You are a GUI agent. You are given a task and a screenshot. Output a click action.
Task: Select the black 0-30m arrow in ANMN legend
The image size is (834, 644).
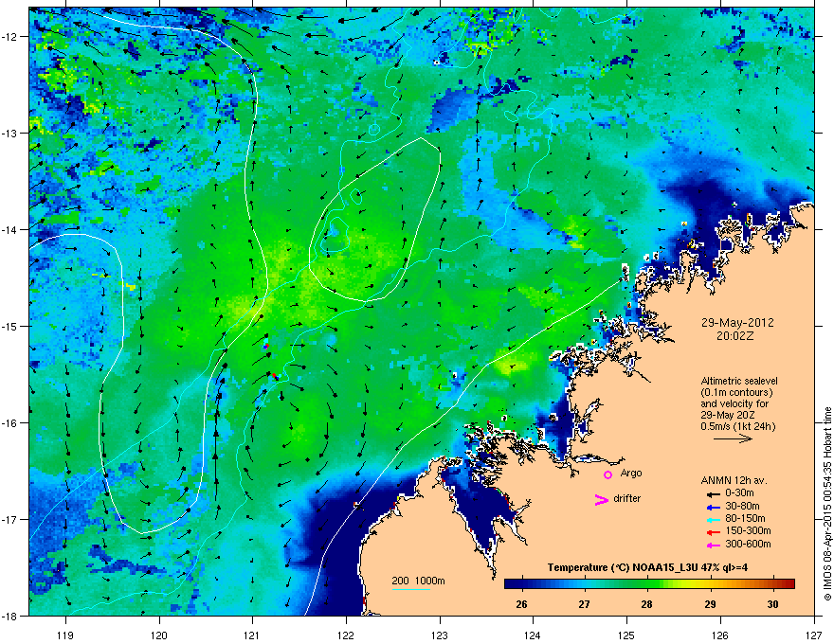(713, 494)
